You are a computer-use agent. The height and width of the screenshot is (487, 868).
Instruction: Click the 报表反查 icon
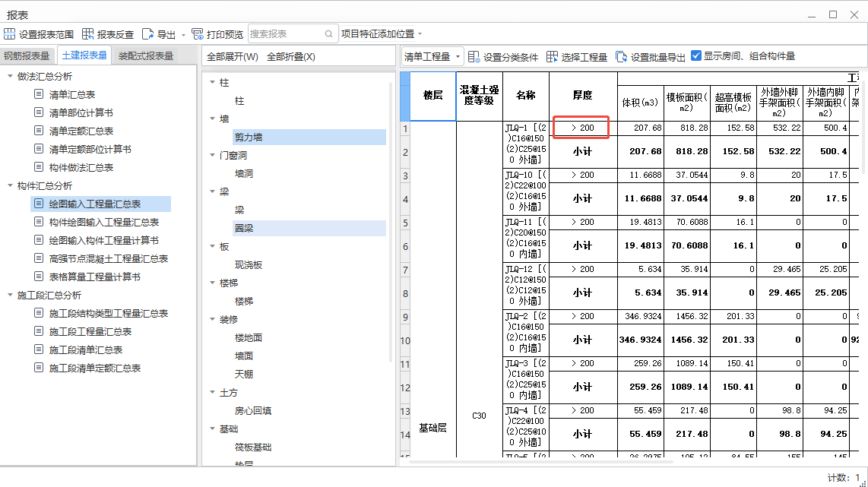tap(88, 33)
